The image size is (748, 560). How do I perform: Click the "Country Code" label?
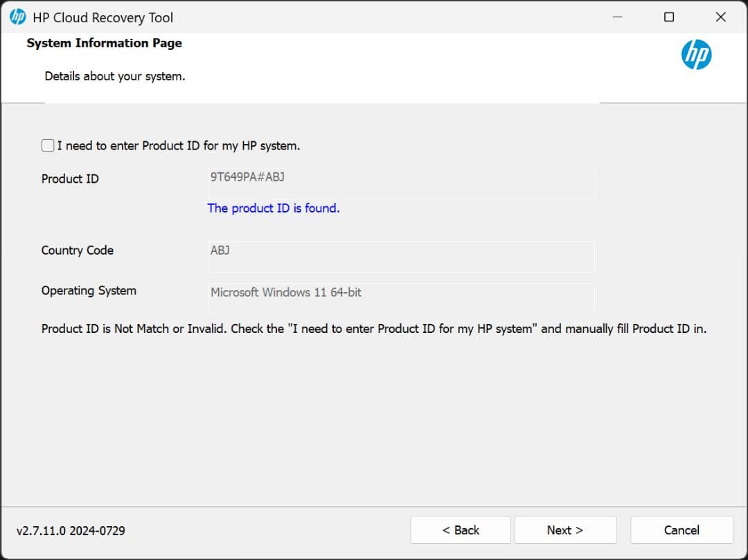click(x=78, y=251)
